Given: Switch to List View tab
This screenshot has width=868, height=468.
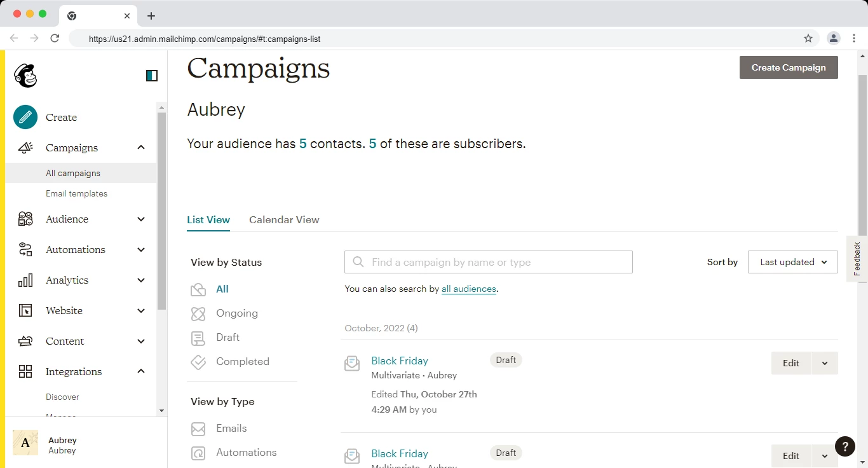Looking at the screenshot, I should 208,219.
